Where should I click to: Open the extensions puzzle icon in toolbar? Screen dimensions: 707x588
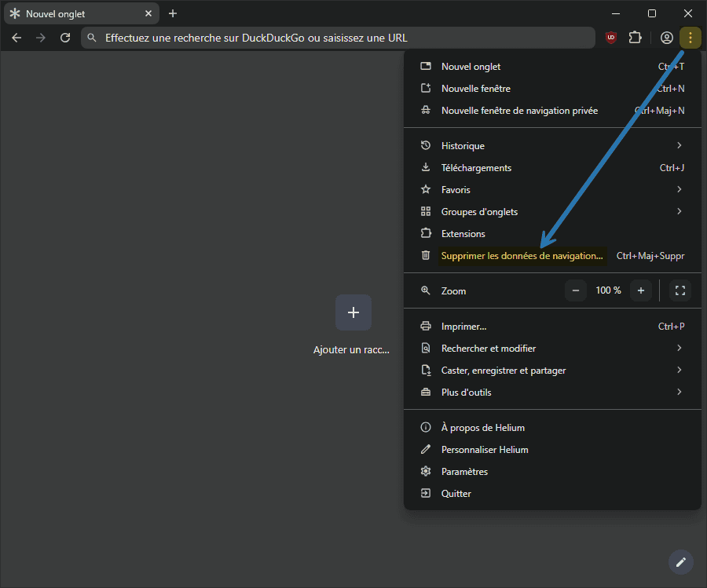(x=636, y=38)
